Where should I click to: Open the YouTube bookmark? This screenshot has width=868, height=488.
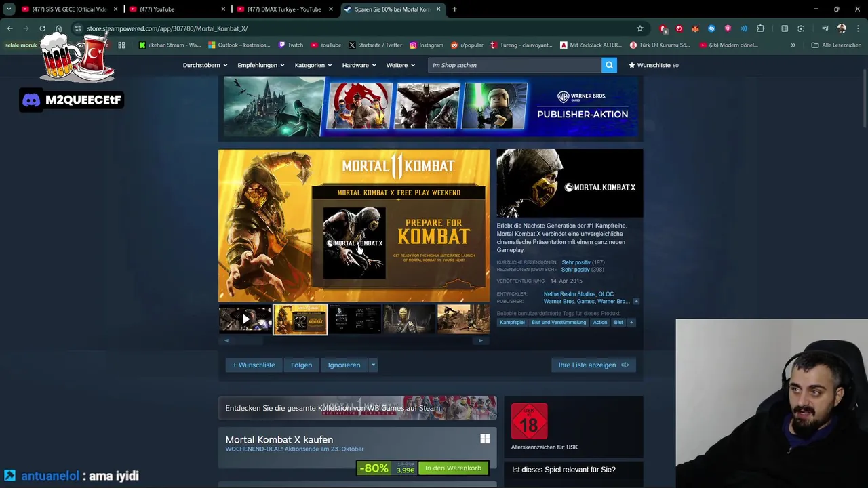point(325,45)
